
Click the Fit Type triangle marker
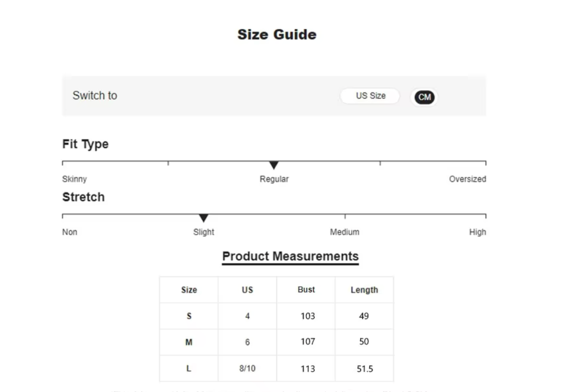(x=274, y=165)
